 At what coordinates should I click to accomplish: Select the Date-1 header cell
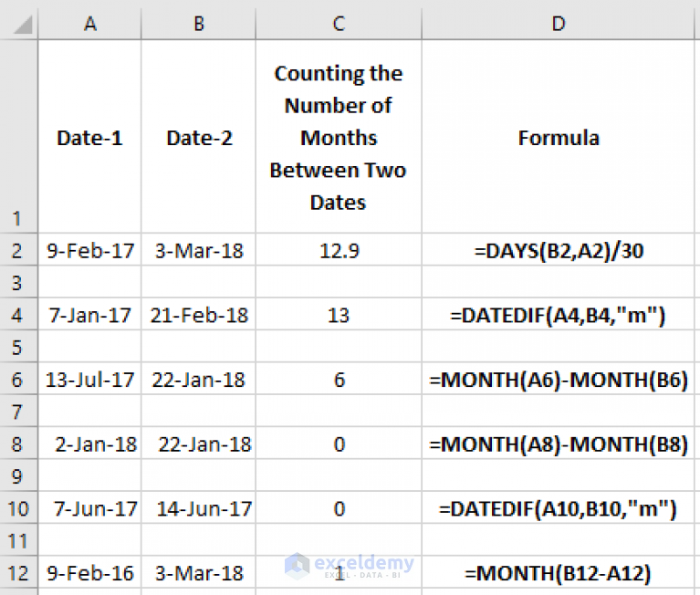[89, 137]
